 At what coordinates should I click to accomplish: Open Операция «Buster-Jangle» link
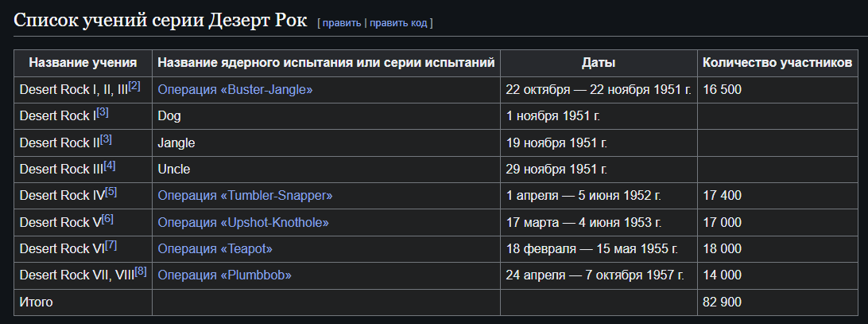coord(235,89)
